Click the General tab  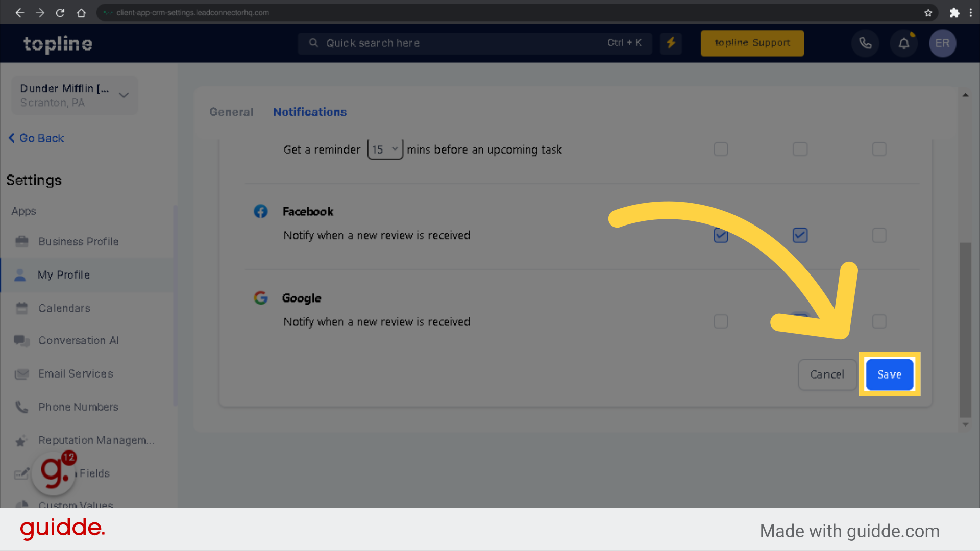[232, 112]
